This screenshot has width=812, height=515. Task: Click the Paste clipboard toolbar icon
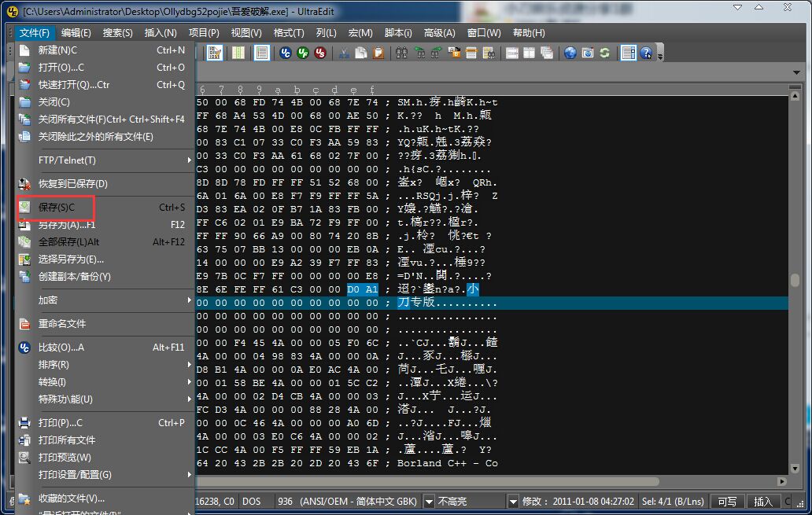click(x=378, y=53)
